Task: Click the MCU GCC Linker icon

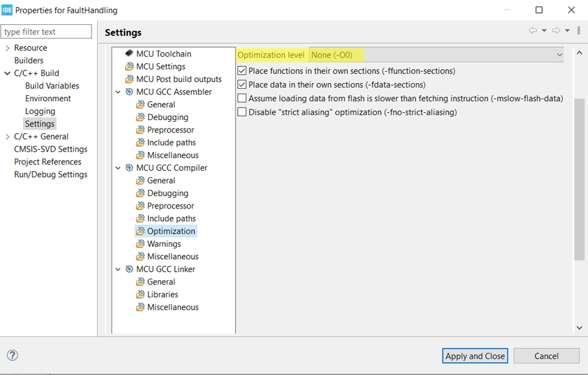Action: point(130,269)
